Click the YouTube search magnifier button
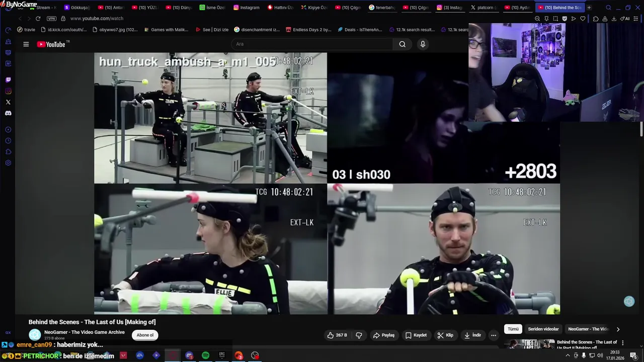The height and width of the screenshot is (362, 644). pos(402,44)
